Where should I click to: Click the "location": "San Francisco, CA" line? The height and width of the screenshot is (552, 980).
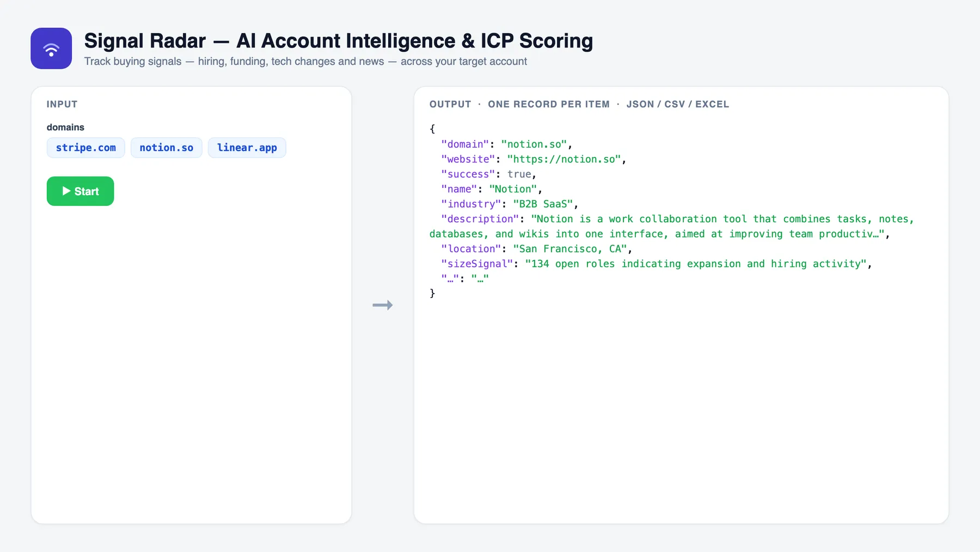click(537, 249)
